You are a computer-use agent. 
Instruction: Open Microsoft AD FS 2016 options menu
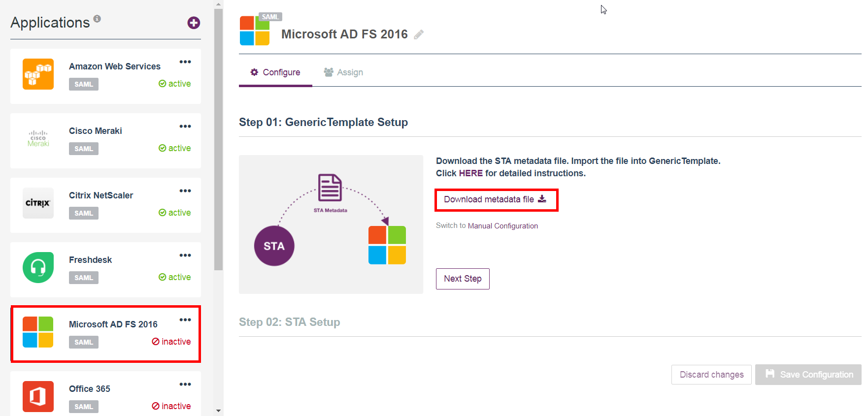[x=185, y=320]
